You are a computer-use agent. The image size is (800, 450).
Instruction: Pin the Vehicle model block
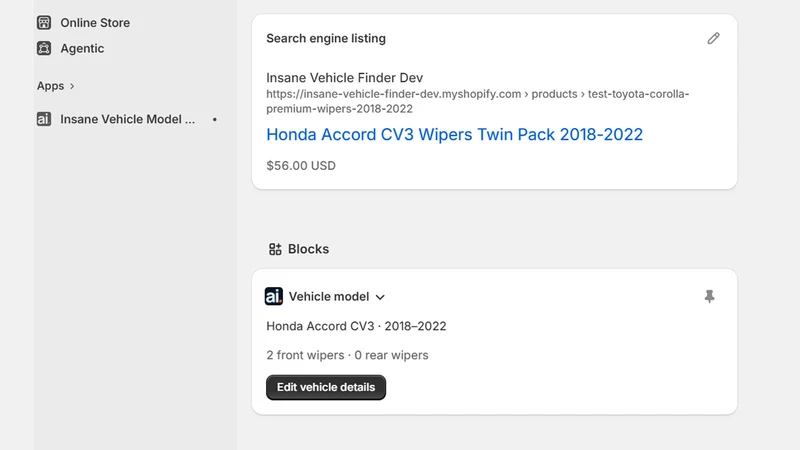click(x=709, y=296)
